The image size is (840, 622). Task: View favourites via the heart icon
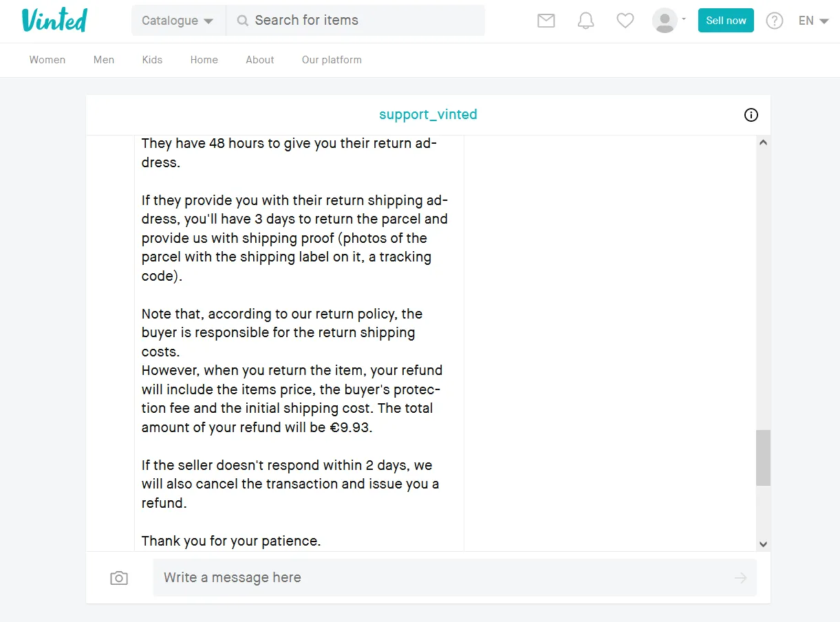point(625,21)
